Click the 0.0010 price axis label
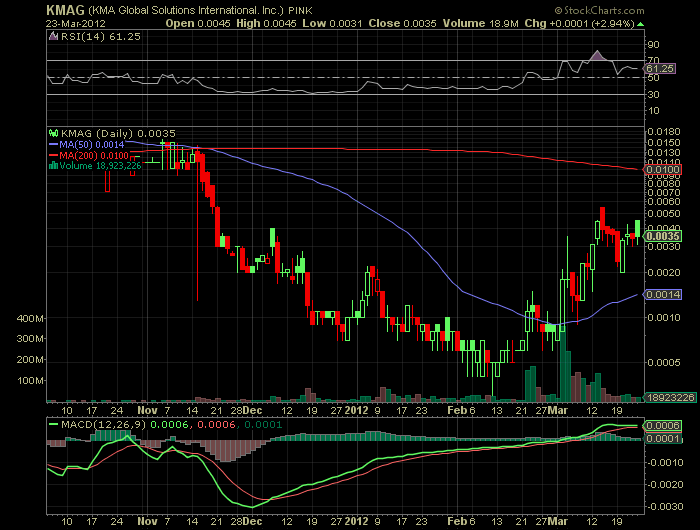 tap(664, 317)
